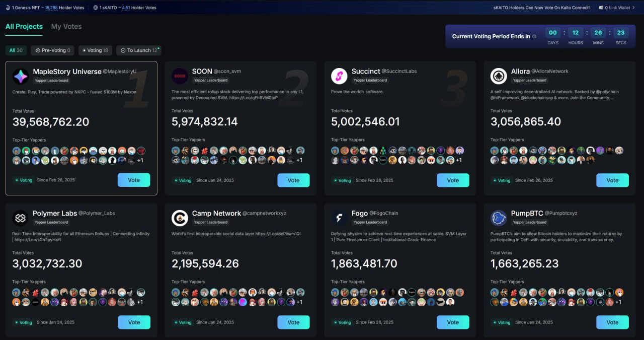
Task: Click the Genesis NFT icon in top bar
Action: [x=8, y=8]
